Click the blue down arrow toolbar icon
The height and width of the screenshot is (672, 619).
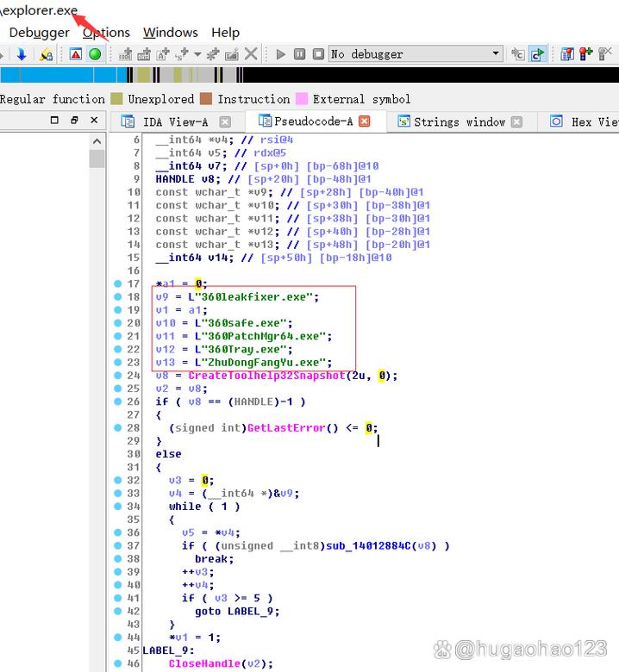point(22,54)
